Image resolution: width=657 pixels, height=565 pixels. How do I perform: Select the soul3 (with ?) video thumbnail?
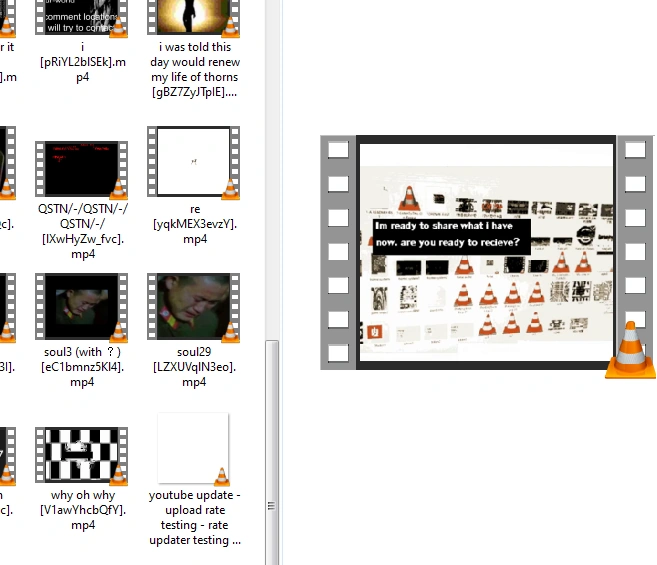pyautogui.click(x=81, y=306)
